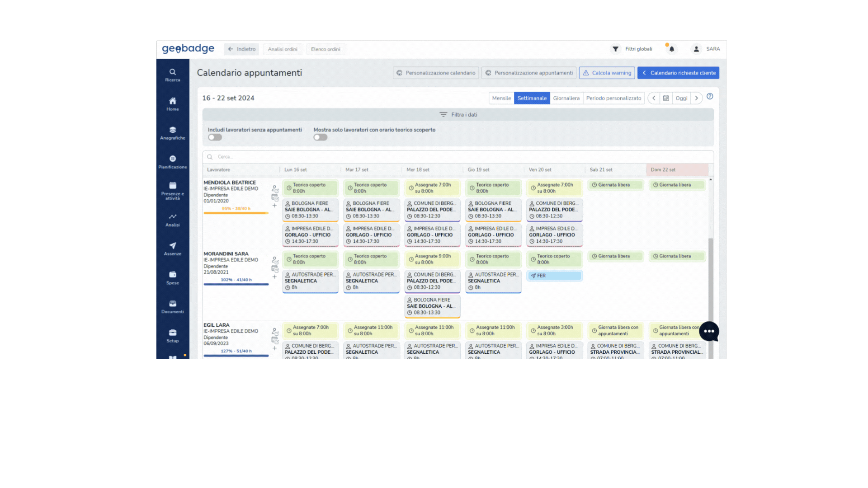Open Elenco ordini tab
The height and width of the screenshot is (488, 868).
(x=325, y=49)
